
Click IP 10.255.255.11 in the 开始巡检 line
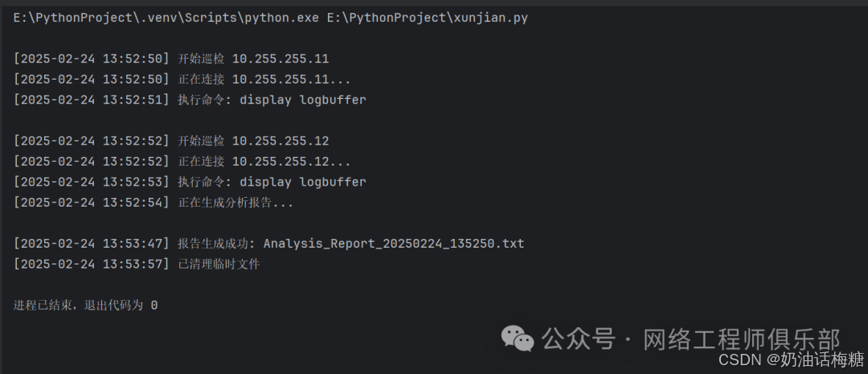click(280, 59)
